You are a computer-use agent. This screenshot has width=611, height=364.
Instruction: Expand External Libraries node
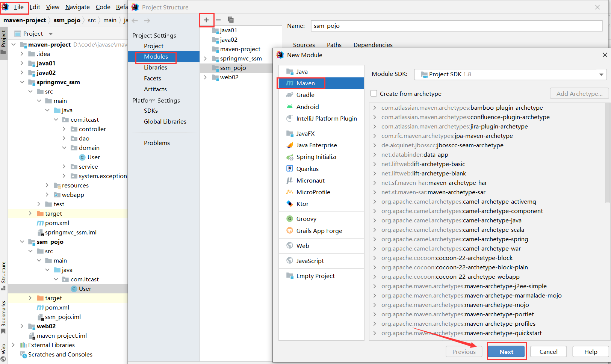click(14, 345)
